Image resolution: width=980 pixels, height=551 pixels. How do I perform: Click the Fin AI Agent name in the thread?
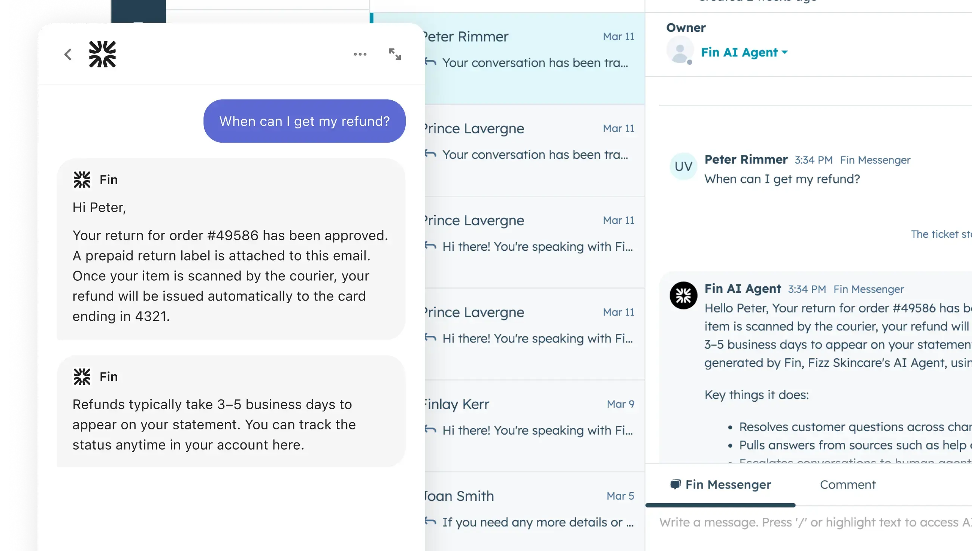(742, 289)
